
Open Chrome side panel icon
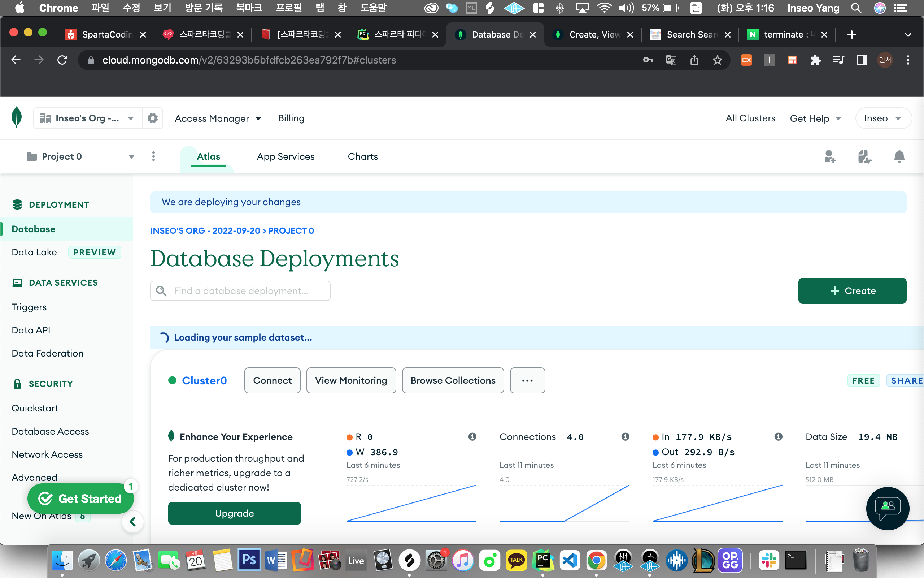pos(862,60)
